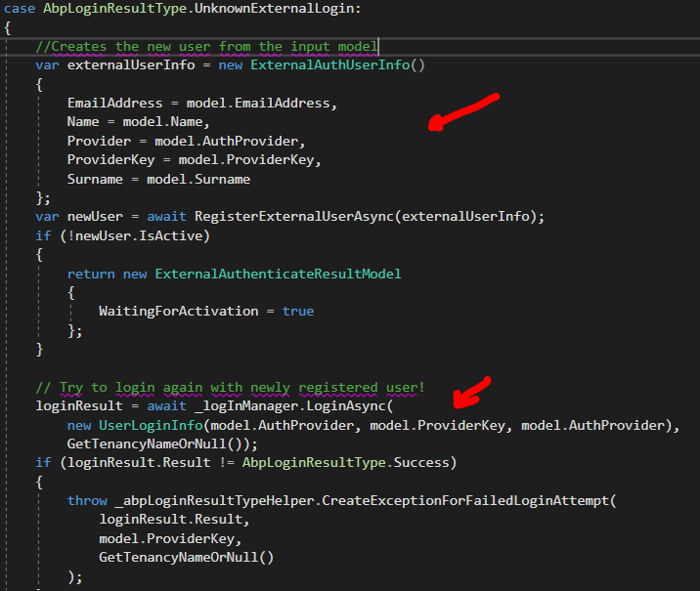
Task: Click the 'throw' keyword
Action: click(87, 500)
